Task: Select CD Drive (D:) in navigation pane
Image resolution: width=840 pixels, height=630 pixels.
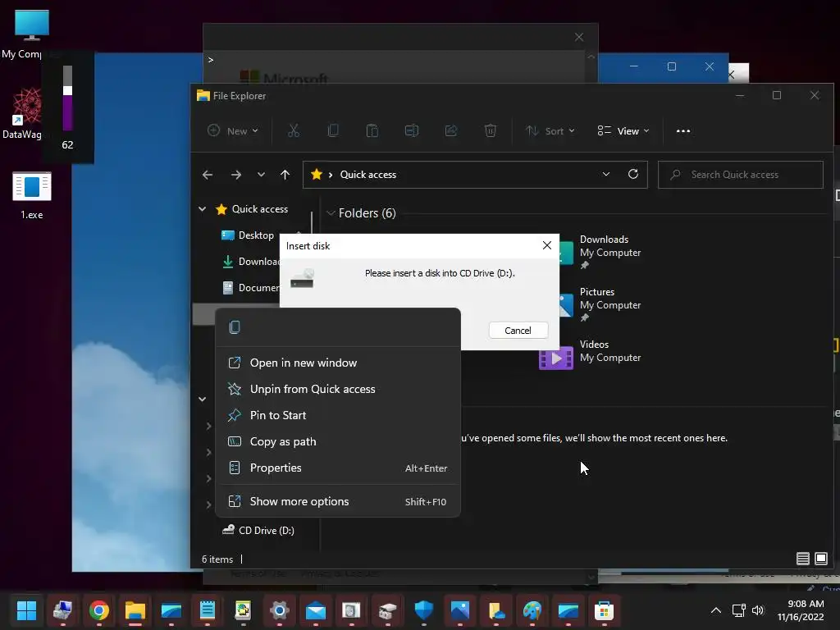Action: point(258,531)
